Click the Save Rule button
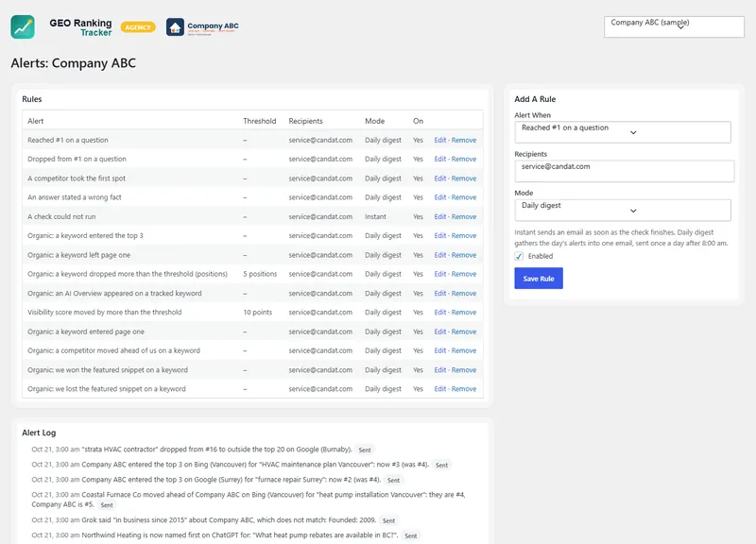Screen dimensions: 756x544 click(x=539, y=279)
